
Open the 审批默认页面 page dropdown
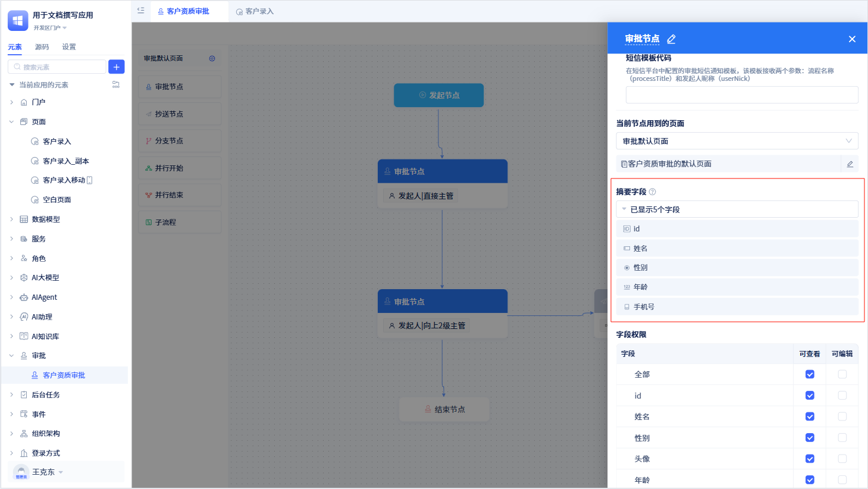(x=737, y=141)
